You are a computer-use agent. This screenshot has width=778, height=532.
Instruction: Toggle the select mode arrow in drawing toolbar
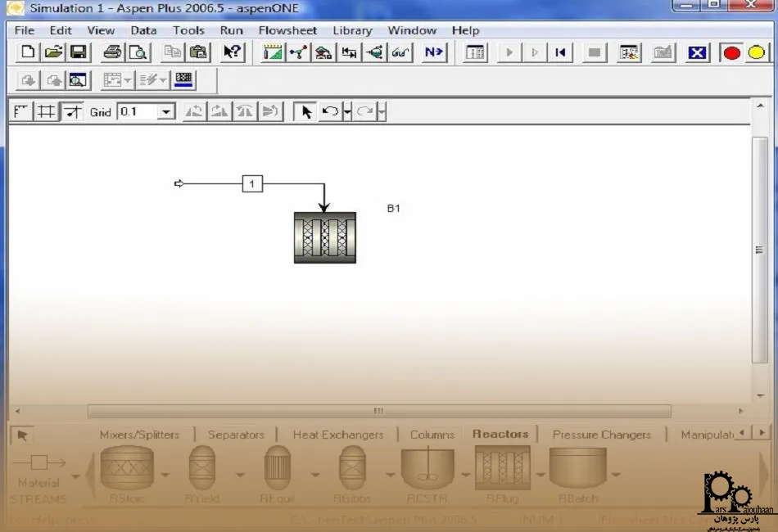pyautogui.click(x=306, y=112)
